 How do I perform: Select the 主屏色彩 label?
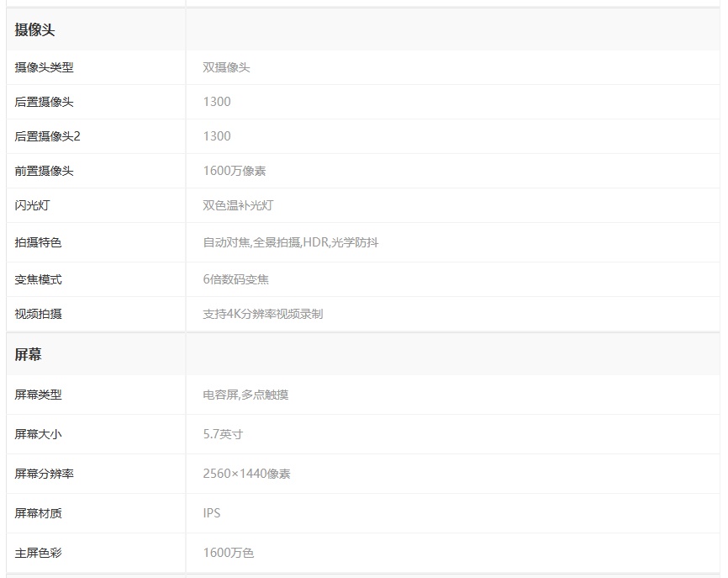coord(38,553)
